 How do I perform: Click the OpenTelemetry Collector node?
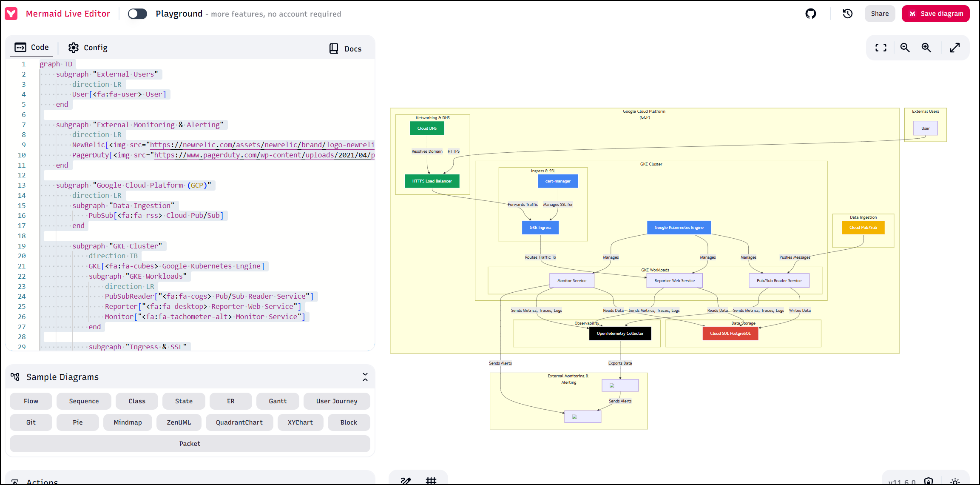[x=620, y=334]
